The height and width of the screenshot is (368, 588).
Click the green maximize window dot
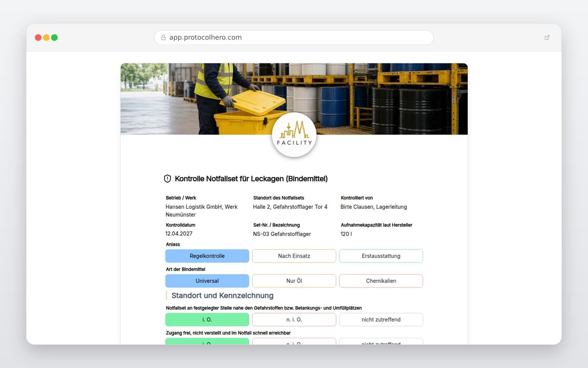tap(54, 38)
